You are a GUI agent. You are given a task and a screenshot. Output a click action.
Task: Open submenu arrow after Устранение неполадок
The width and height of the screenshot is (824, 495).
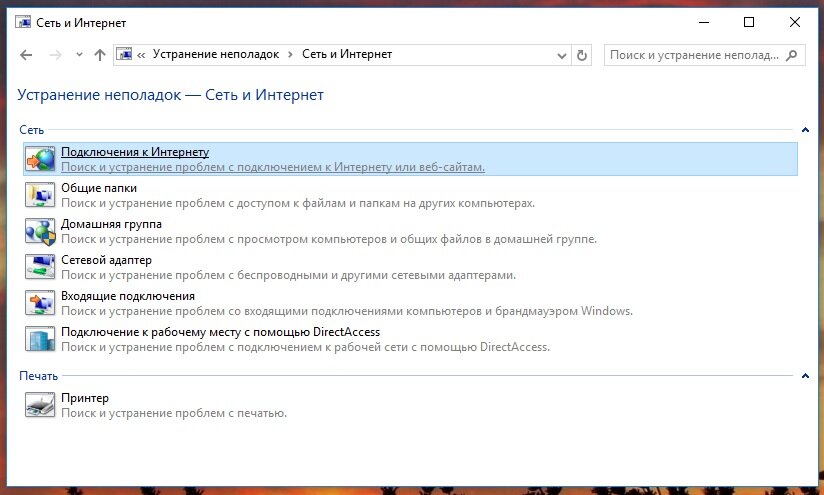pyautogui.click(x=290, y=55)
